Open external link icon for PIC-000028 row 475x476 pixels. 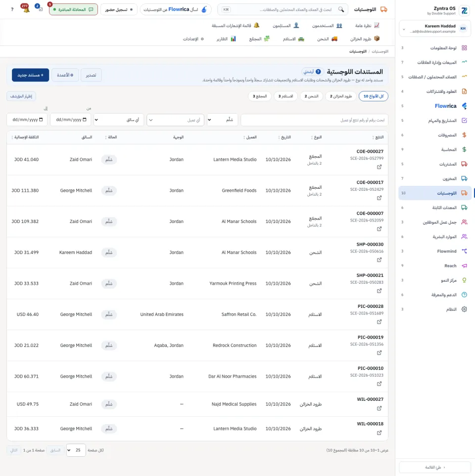click(380, 322)
